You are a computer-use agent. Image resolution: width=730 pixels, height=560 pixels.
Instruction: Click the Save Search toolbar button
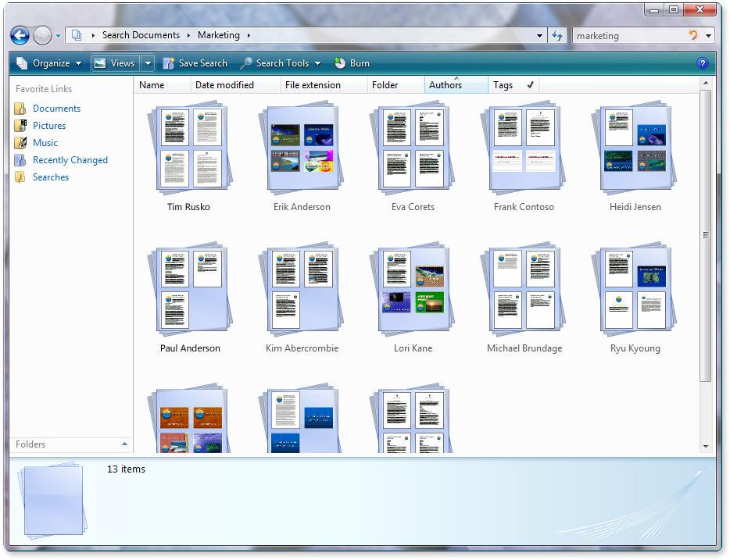point(195,63)
